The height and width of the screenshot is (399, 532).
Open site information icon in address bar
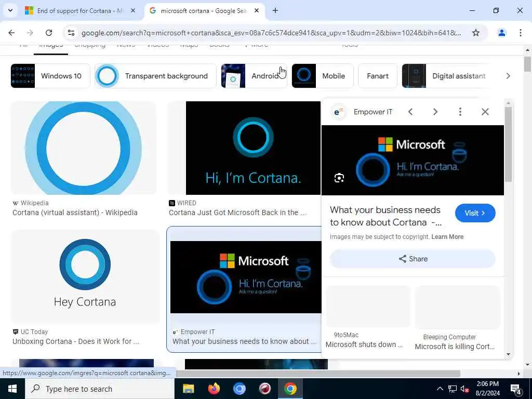[71, 33]
